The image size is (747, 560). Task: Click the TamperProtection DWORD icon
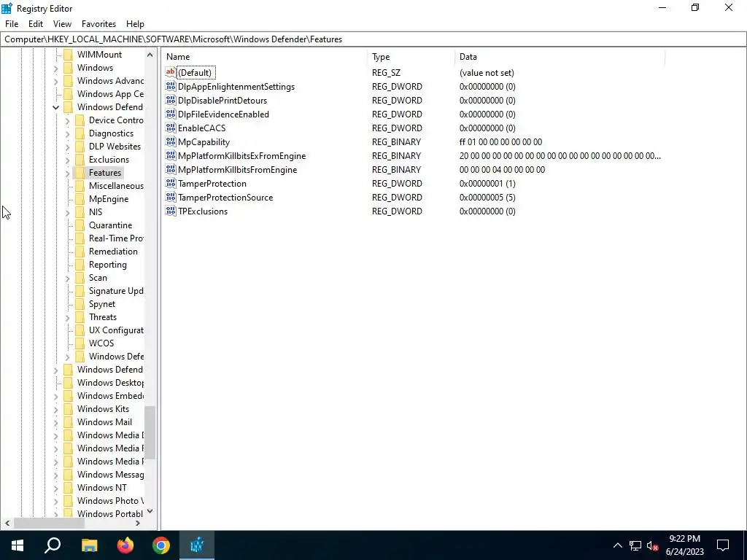[170, 183]
